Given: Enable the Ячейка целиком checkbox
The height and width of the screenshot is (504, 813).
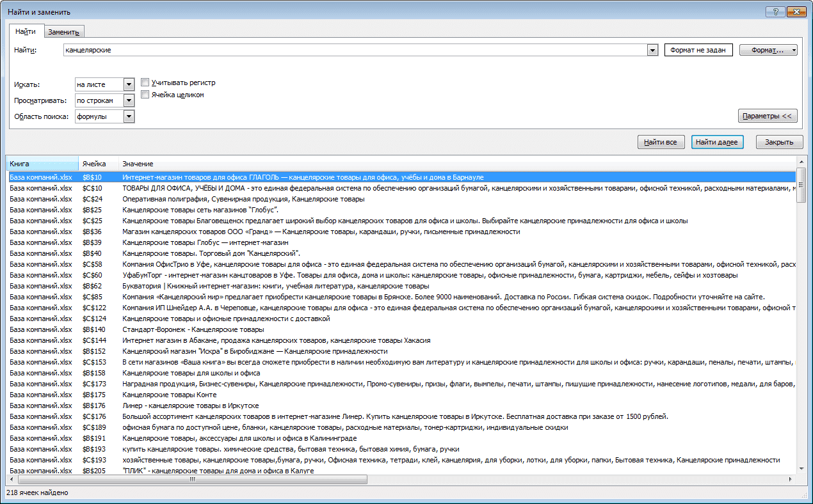Looking at the screenshot, I should (x=145, y=95).
